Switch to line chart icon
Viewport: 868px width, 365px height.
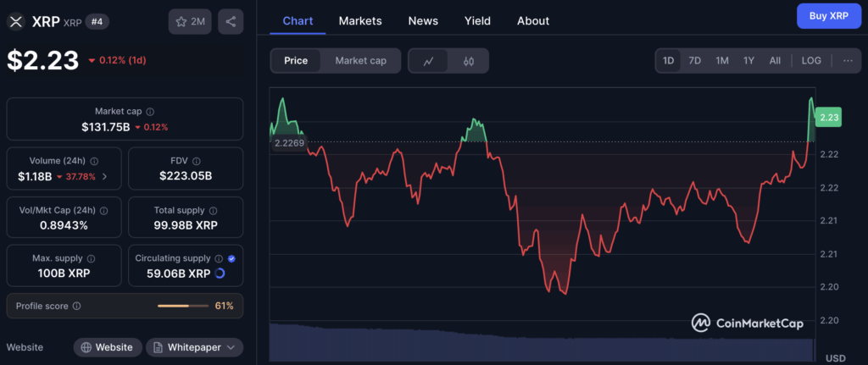(428, 61)
